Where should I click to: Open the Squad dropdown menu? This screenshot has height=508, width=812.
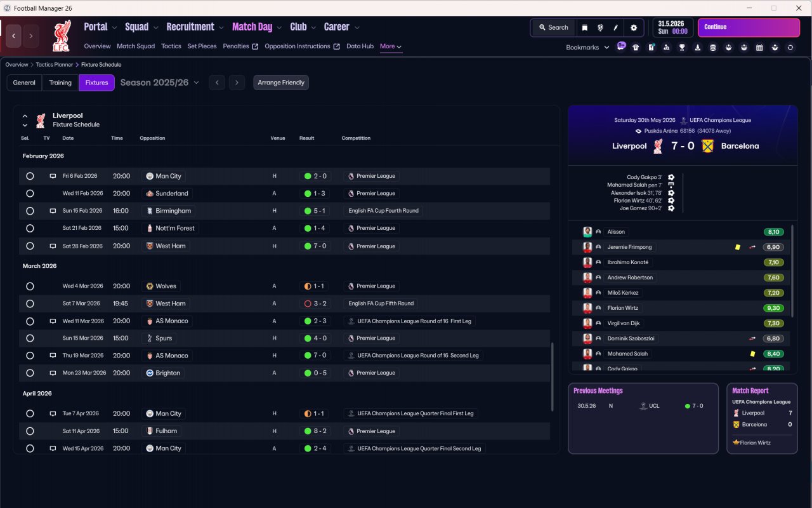(142, 27)
